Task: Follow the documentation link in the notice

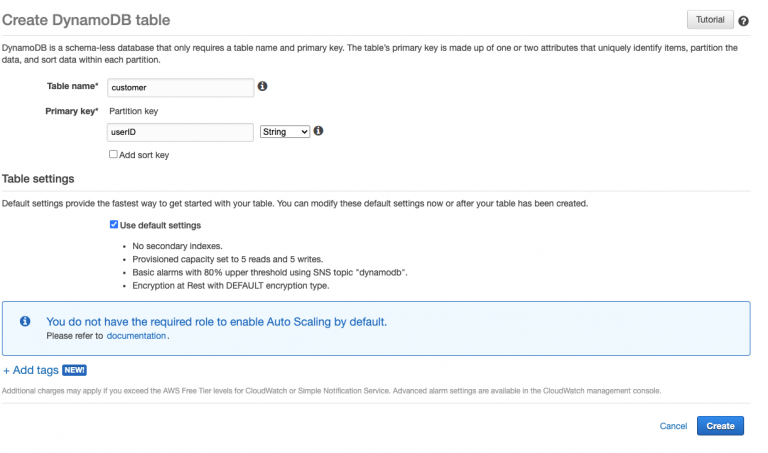Action: [x=136, y=337]
